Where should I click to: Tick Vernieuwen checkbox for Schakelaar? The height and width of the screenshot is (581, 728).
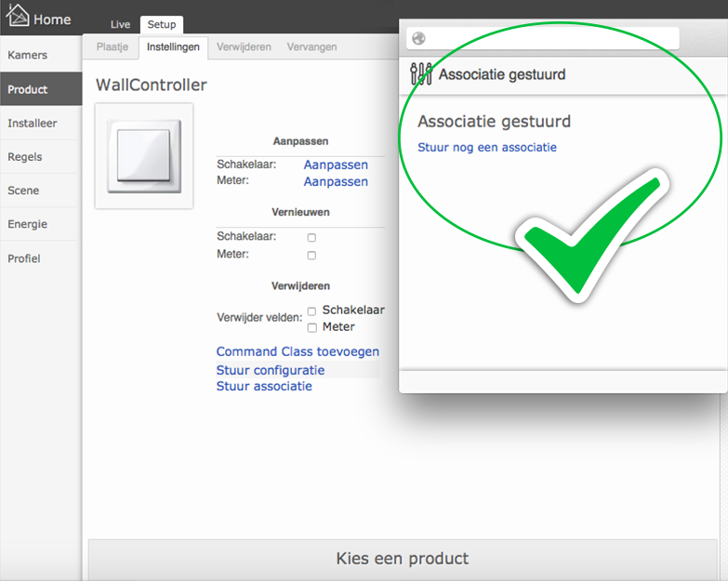[x=311, y=238]
